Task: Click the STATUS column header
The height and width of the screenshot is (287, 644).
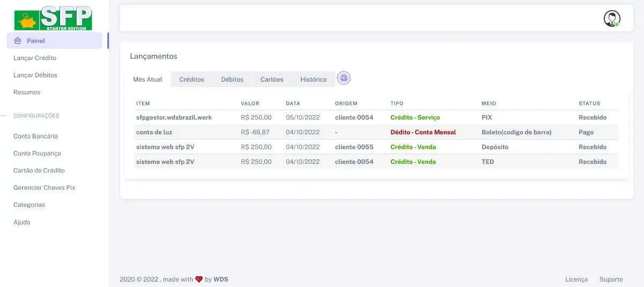Action: point(589,103)
